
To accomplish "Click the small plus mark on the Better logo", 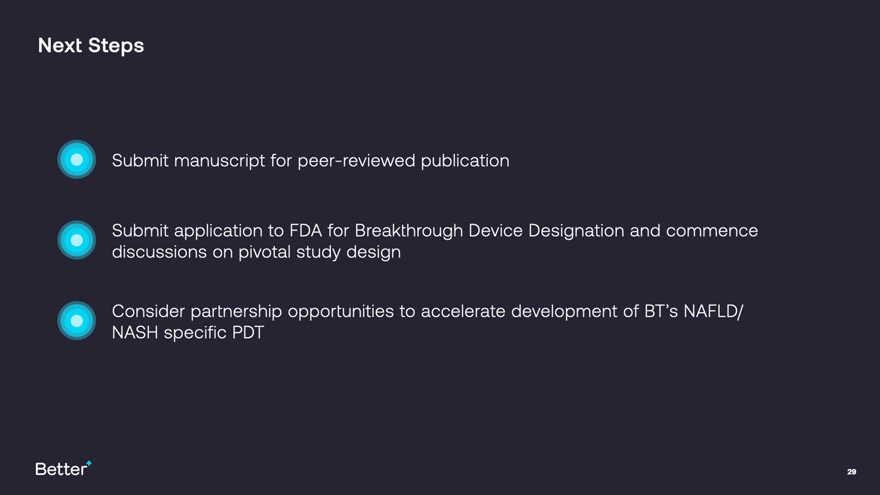I will (x=89, y=463).
